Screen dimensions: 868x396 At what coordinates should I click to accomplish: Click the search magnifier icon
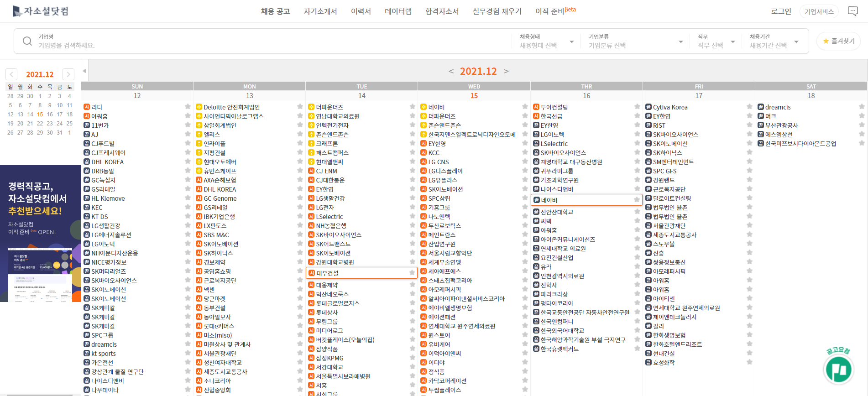point(27,41)
